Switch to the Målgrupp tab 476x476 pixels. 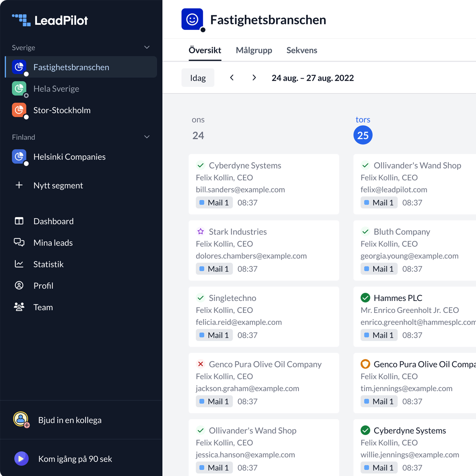(254, 50)
